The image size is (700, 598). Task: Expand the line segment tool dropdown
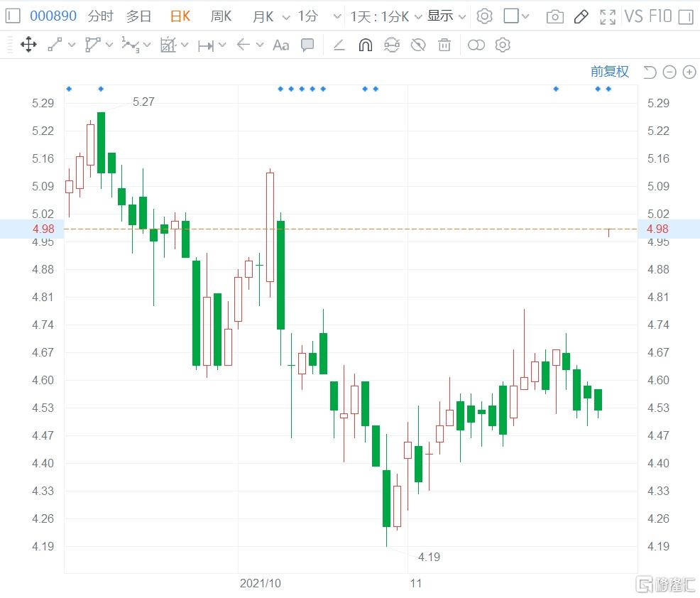point(72,45)
